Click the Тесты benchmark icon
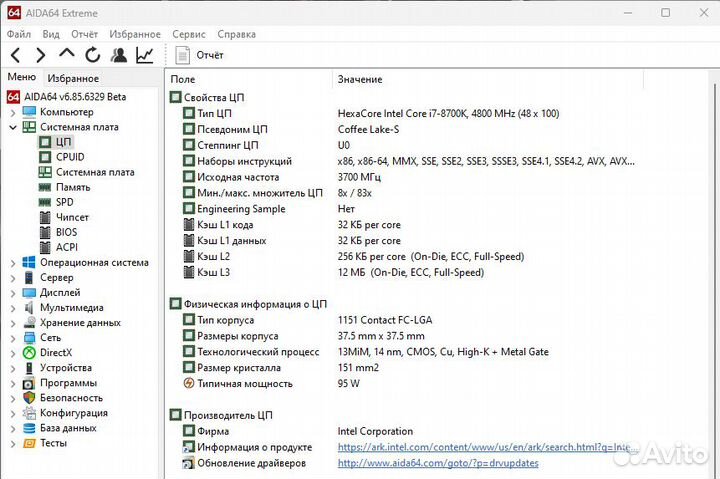Screen dimensions: 720x479 [x=29, y=443]
